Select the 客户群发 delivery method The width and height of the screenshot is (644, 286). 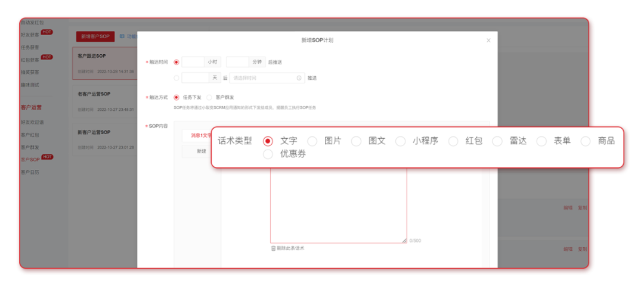tap(209, 97)
